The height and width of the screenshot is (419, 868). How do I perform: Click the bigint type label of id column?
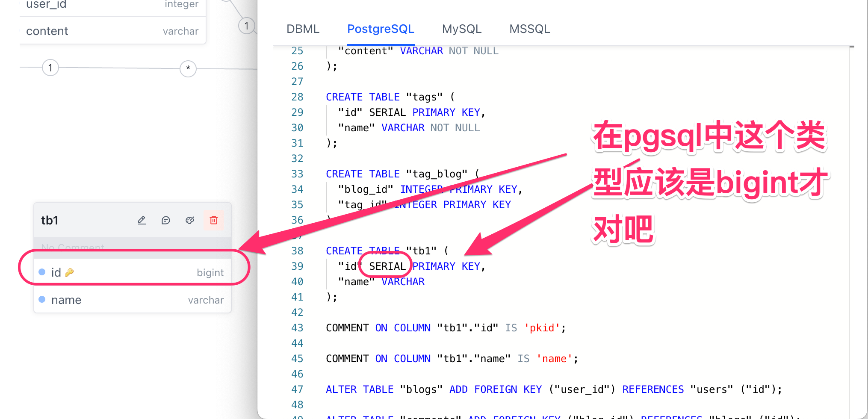pos(210,273)
